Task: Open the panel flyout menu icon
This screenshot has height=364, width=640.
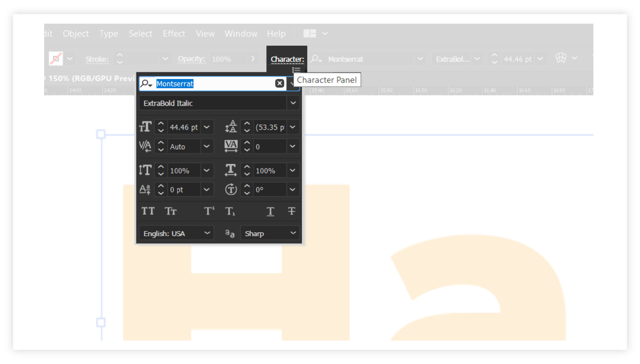Action: coord(296,70)
